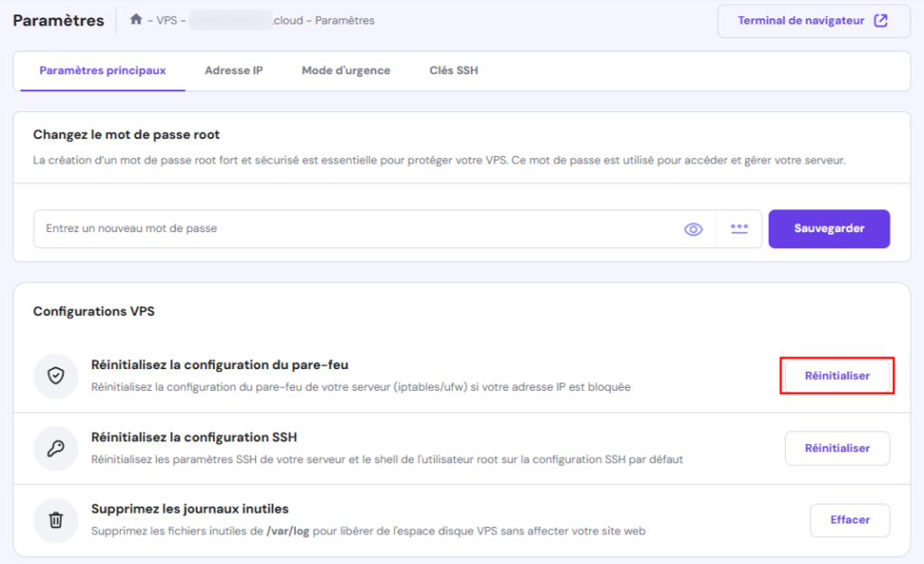The height and width of the screenshot is (564, 924).
Task: Click the key icon beside the SSH configuration
Action: [56, 448]
